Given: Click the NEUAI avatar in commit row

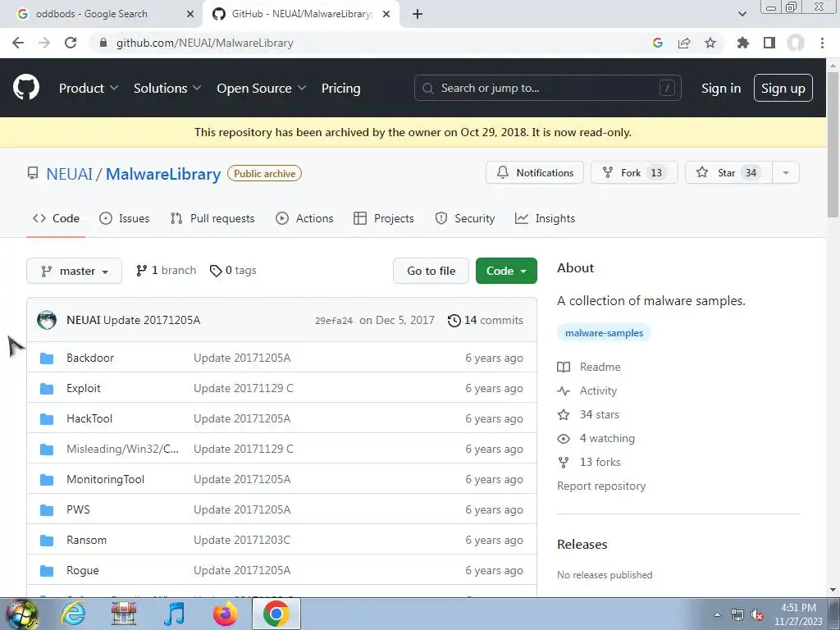Looking at the screenshot, I should [x=47, y=320].
